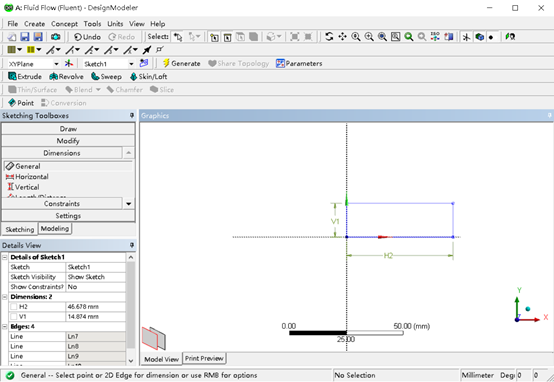554x382 pixels.
Task: Collapse the Edges: 4 section
Action: [5, 327]
